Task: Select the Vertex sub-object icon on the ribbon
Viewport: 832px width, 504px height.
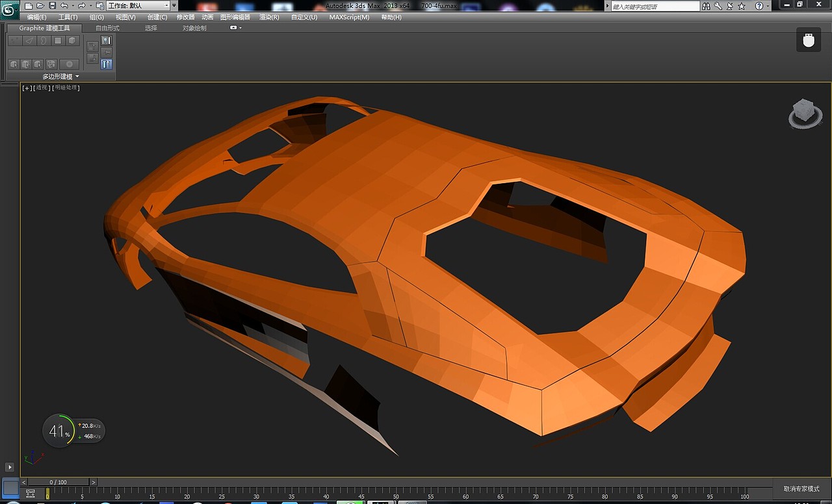Action: tap(15, 40)
